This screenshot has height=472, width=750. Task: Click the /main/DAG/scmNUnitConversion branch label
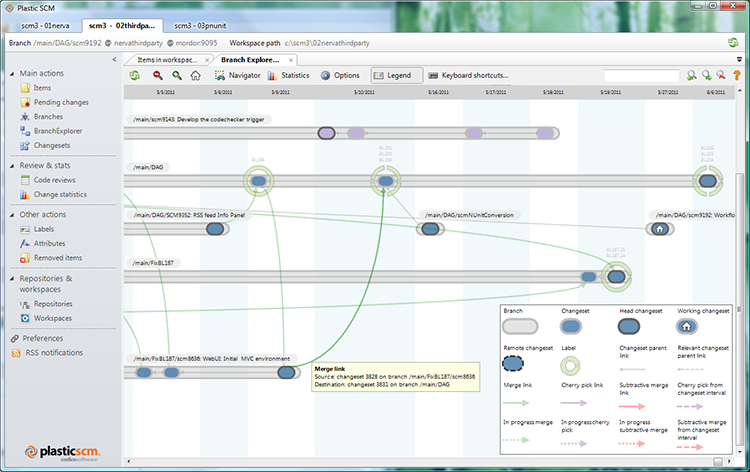point(469,215)
